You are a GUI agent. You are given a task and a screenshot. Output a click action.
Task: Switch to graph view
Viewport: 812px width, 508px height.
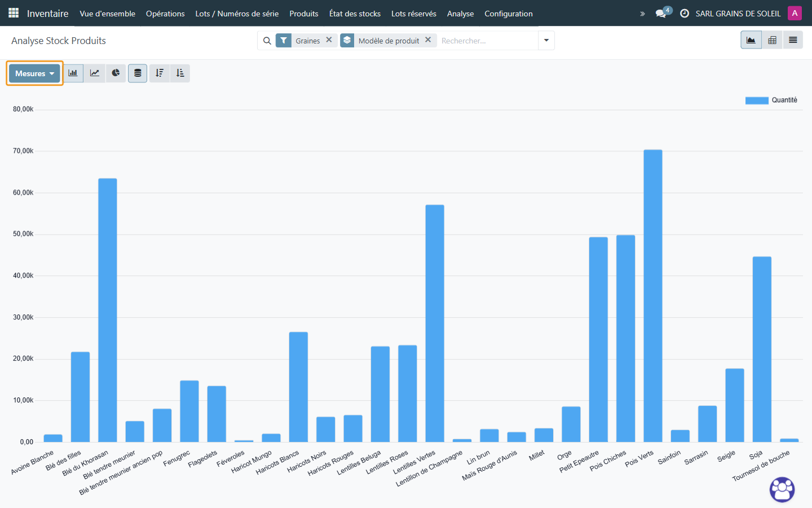[751, 40]
